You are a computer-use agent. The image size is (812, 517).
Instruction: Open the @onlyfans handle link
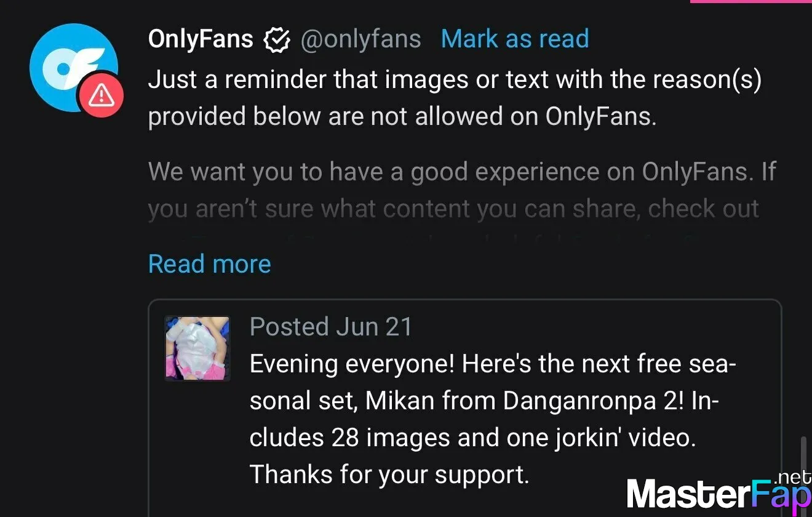point(360,39)
